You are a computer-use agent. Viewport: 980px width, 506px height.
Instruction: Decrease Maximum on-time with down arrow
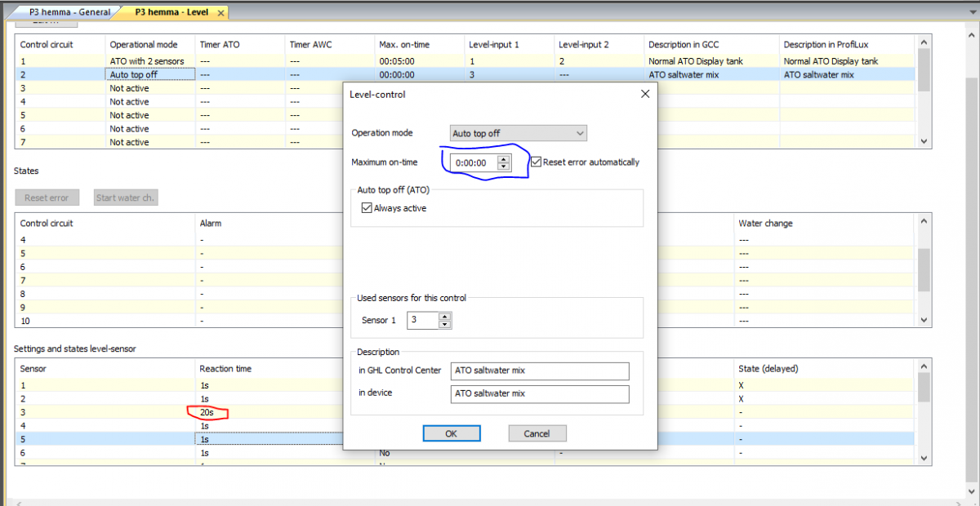pos(504,166)
